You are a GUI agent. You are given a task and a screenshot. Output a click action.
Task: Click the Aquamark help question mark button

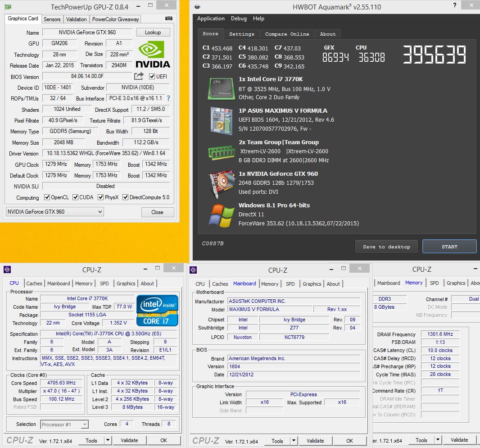click(x=455, y=5)
